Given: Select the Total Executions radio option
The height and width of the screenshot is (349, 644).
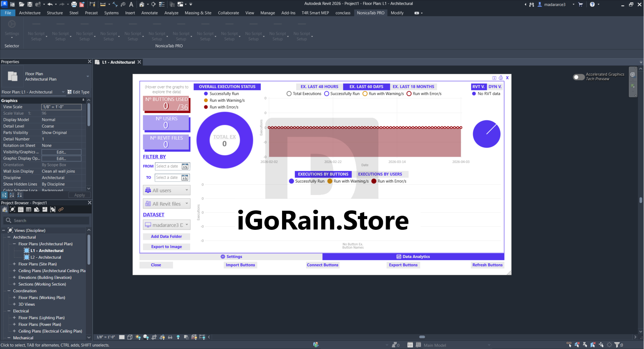Looking at the screenshot, I should (289, 94).
